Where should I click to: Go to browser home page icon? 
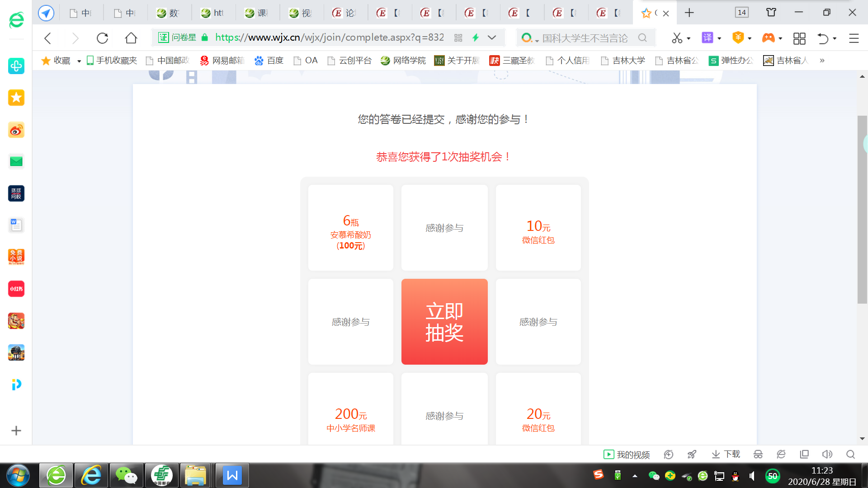pos(131,38)
